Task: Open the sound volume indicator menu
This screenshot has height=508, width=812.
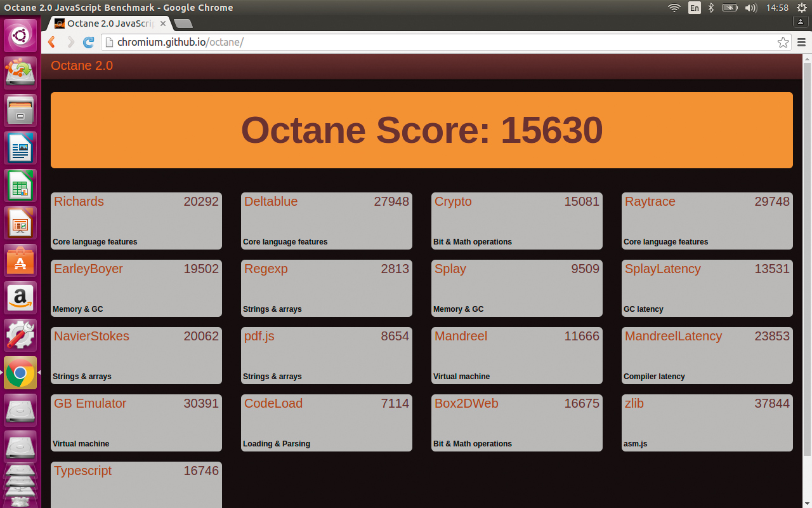Action: point(750,8)
